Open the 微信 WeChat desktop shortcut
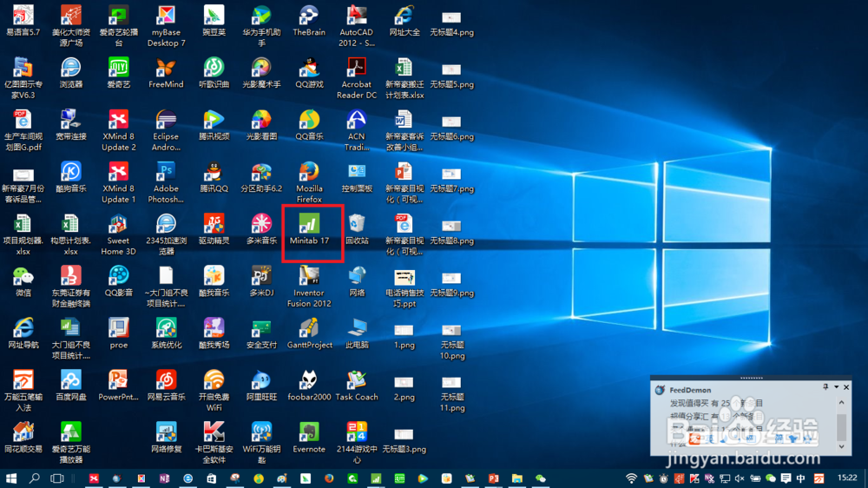This screenshot has height=488, width=868. pos(23,280)
